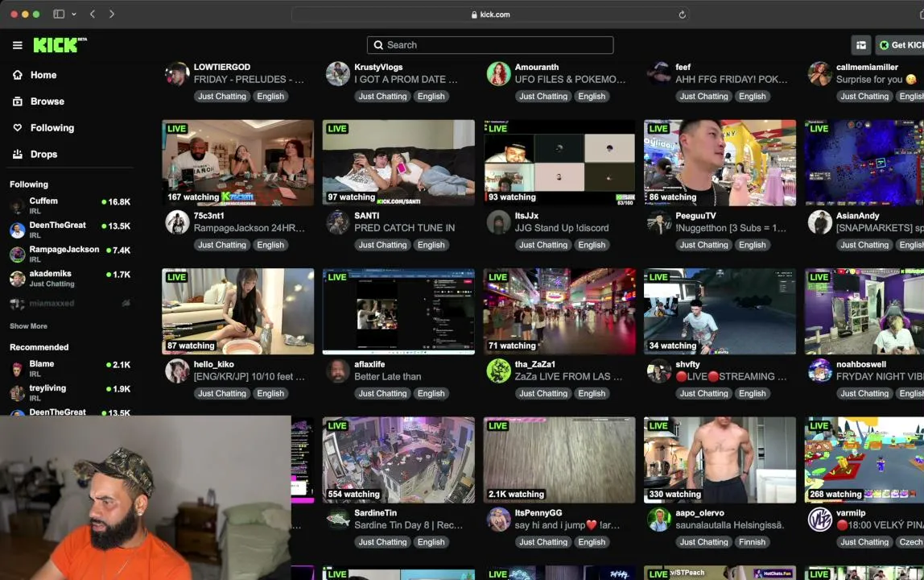Click the Get Kick button
The height and width of the screenshot is (580, 924).
click(x=900, y=45)
